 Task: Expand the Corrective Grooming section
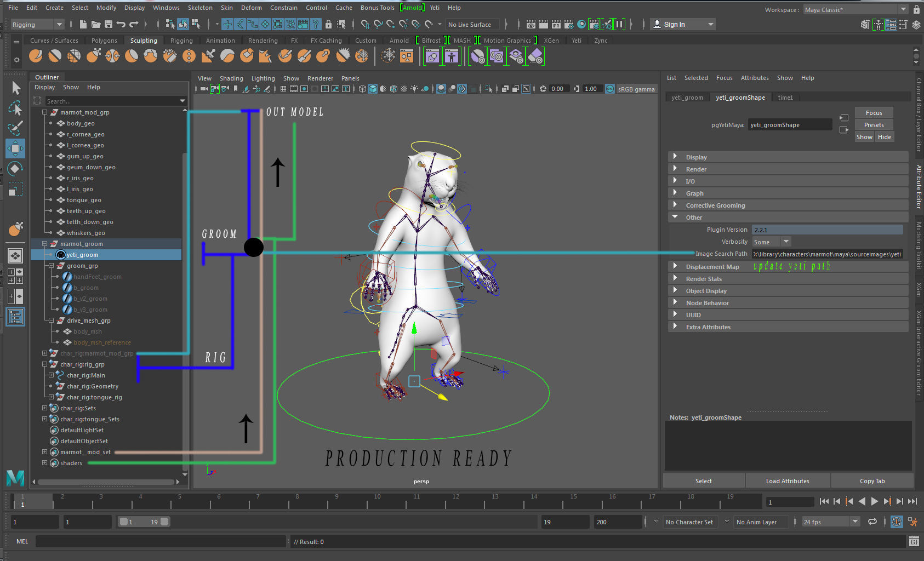(675, 205)
